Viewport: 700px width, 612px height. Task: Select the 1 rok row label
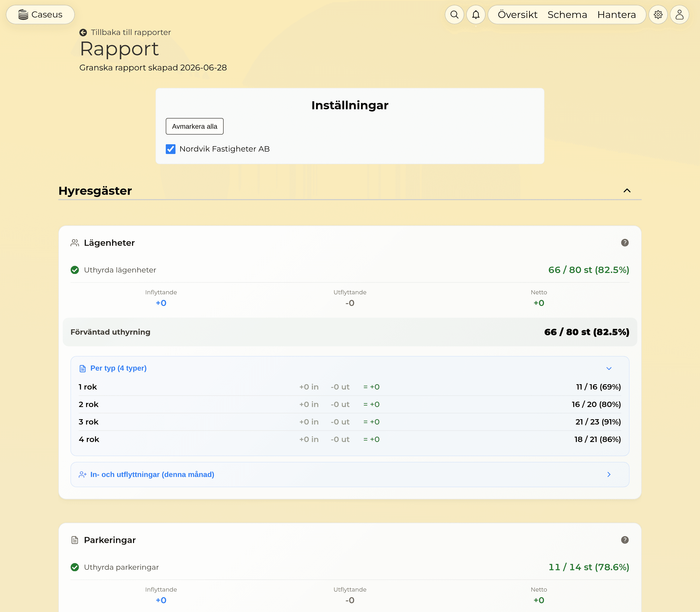coord(87,387)
